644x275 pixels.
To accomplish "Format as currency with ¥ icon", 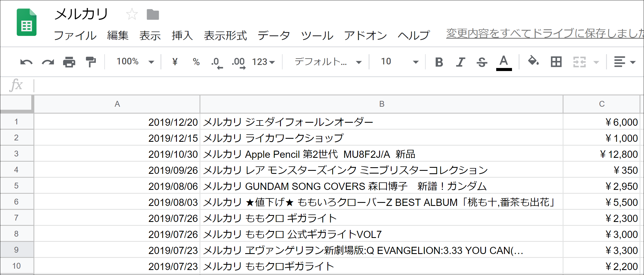I will 175,61.
